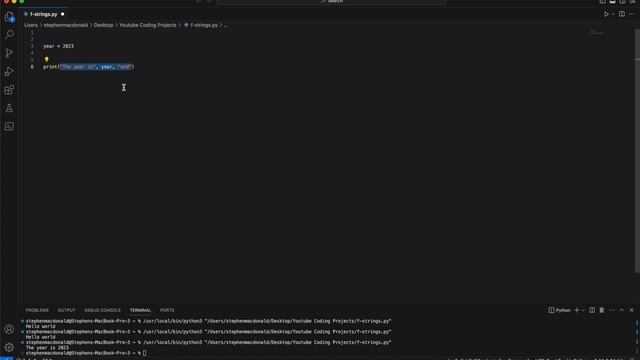Open Source Control view
Viewport: 640px width, 360px height.
tap(9, 53)
